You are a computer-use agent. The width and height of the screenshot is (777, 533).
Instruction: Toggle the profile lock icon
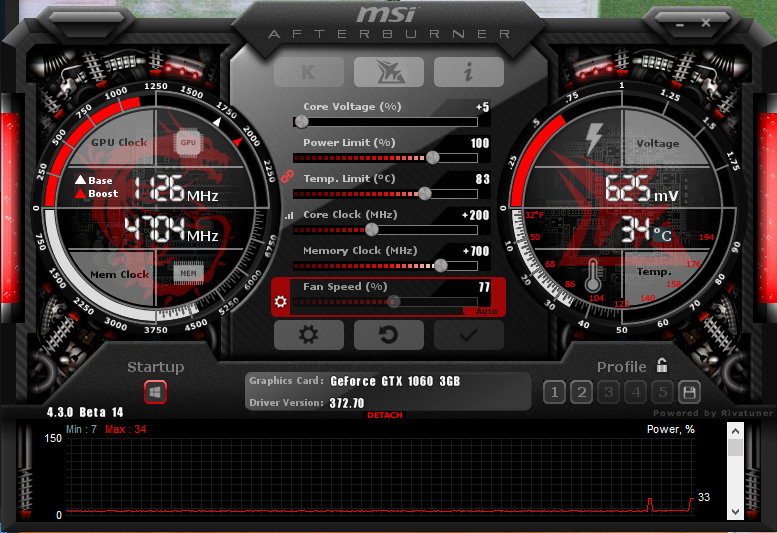coord(662,366)
